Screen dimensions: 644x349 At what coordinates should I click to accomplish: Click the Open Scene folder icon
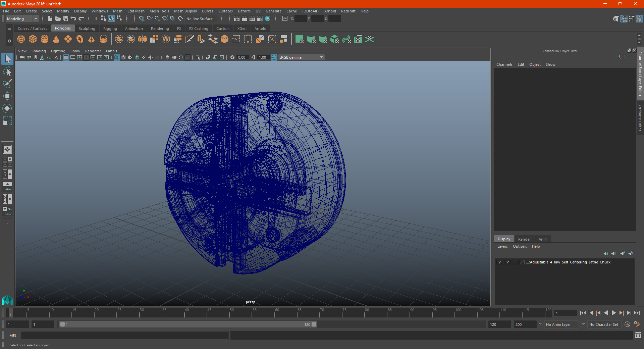click(x=58, y=19)
